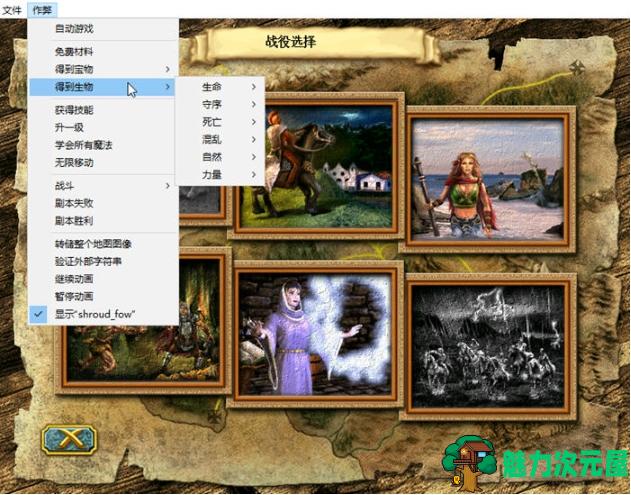Image resolution: width=631 pixels, height=495 pixels.
Task: Click 获得技能 in the menu
Action: pyautogui.click(x=104, y=110)
